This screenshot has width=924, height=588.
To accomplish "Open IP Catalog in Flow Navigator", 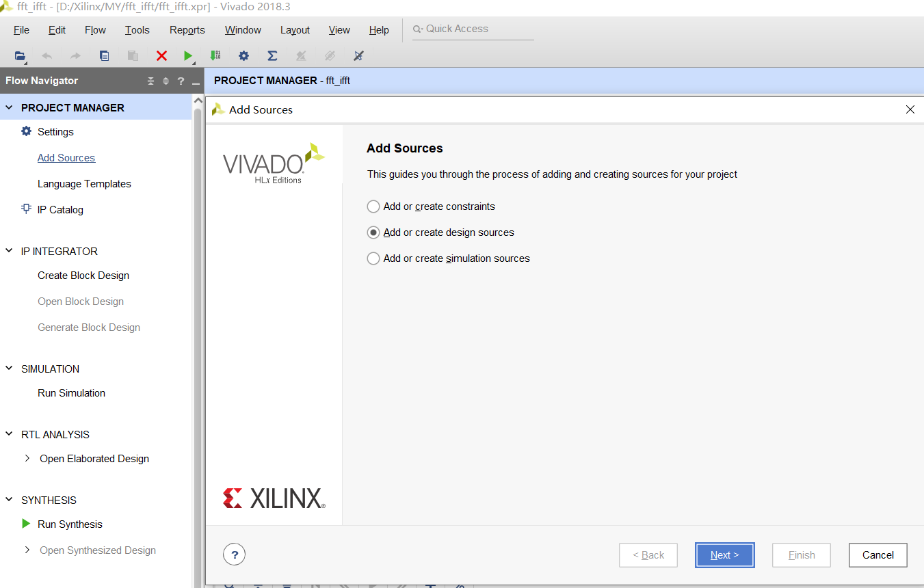I will point(60,209).
